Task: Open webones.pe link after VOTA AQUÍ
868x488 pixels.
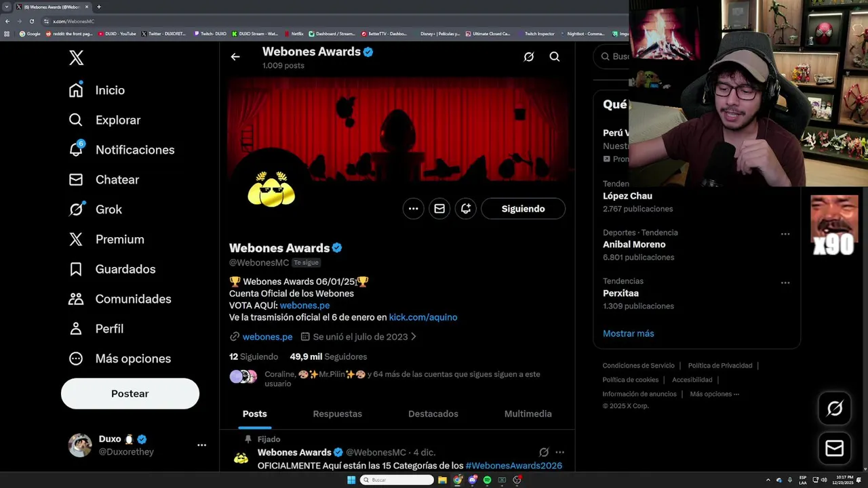Action: pyautogui.click(x=304, y=305)
